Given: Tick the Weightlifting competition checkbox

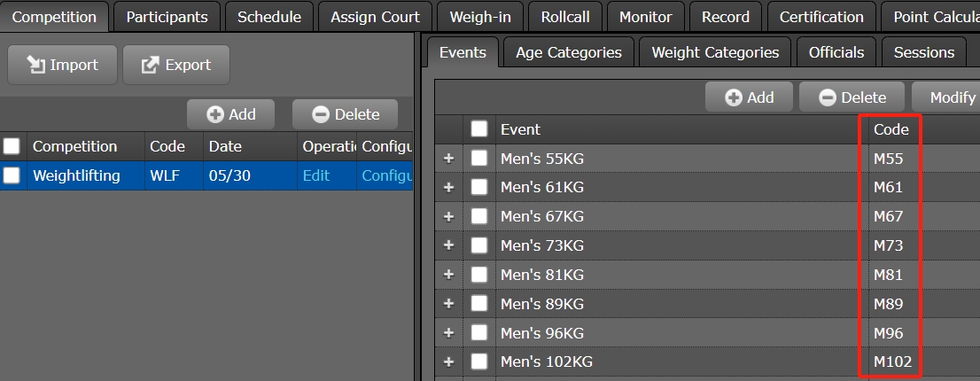Looking at the screenshot, I should 12,175.
